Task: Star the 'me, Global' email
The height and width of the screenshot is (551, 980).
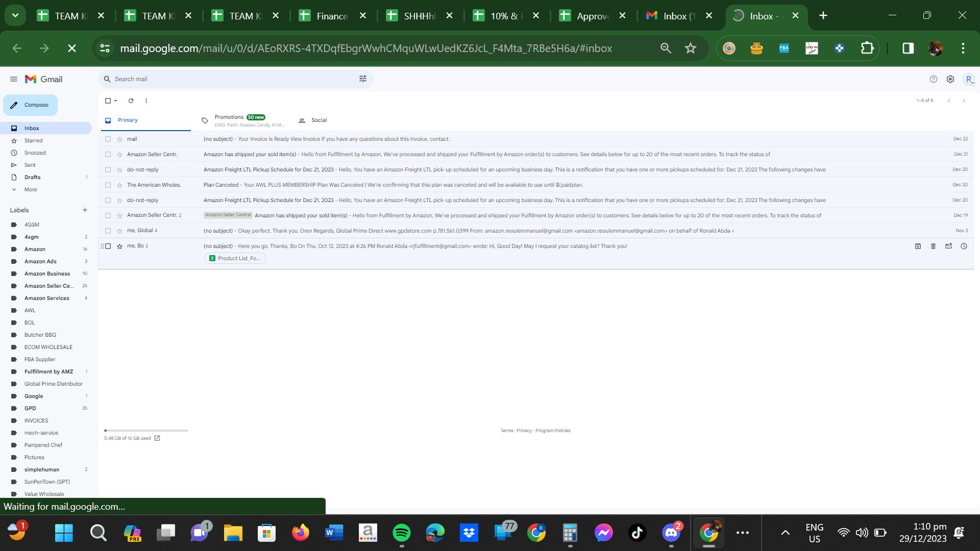Action: pyautogui.click(x=119, y=231)
